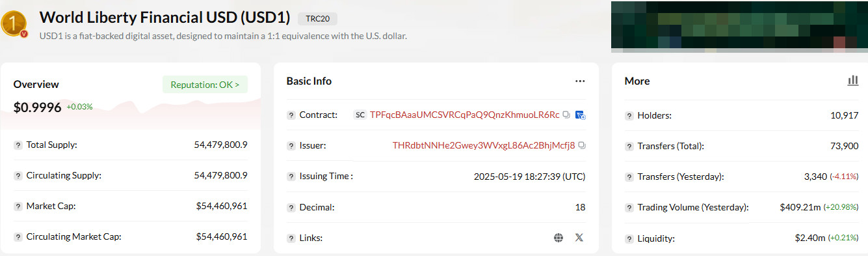Open the bar chart icon in More
Image resolution: width=868 pixels, height=256 pixels.
pos(853,81)
